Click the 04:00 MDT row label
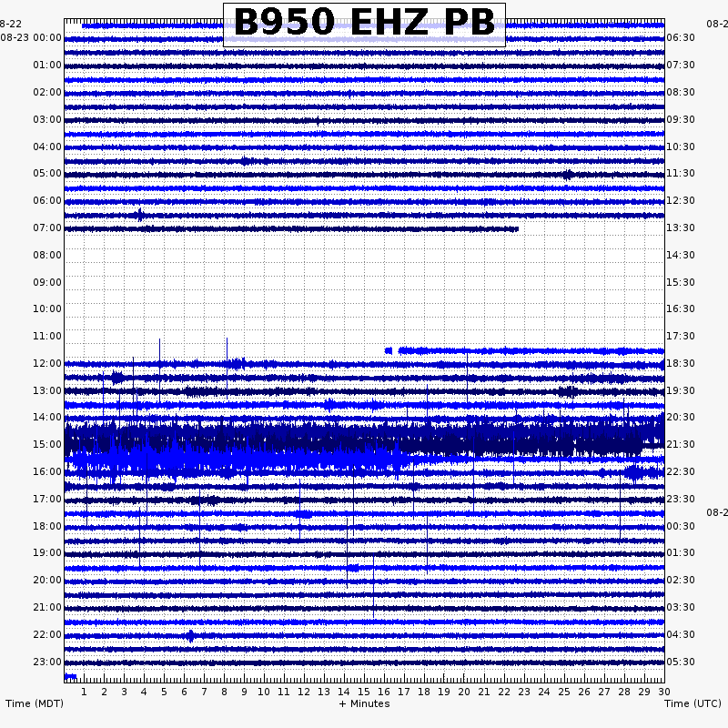This screenshot has width=728, height=728. point(47,147)
